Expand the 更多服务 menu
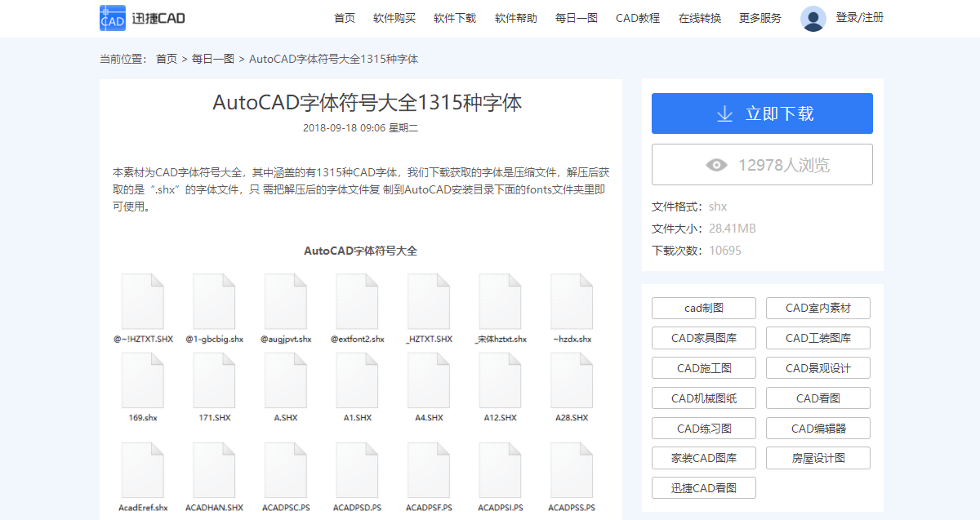This screenshot has width=980, height=520. pyautogui.click(x=760, y=18)
